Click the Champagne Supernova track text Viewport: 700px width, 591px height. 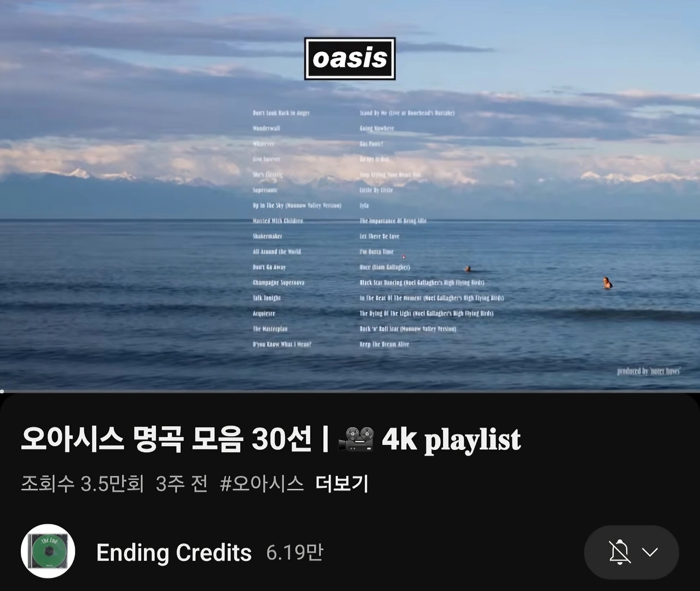coord(278,283)
